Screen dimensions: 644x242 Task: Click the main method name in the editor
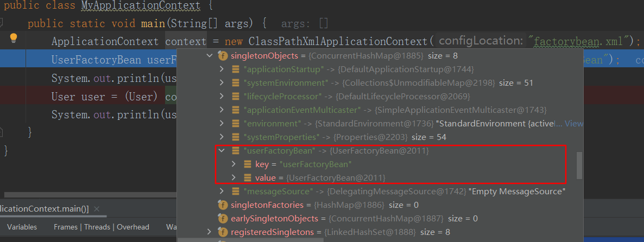[153, 23]
